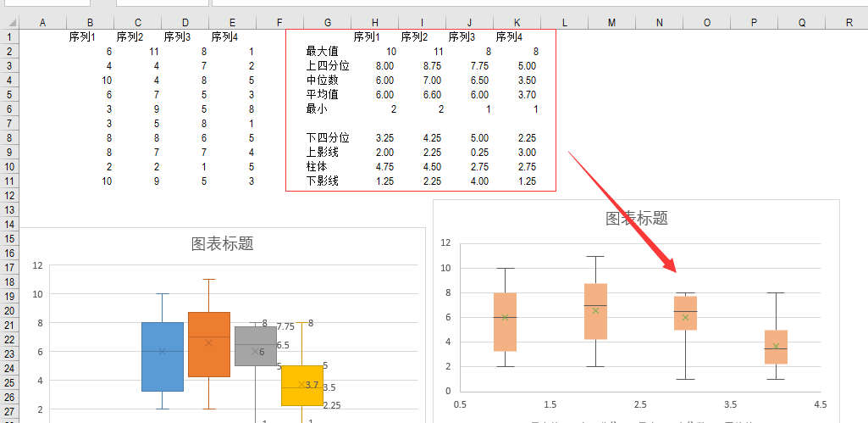Click the 12 y-axis label in right chart
The image size is (868, 423).
(x=445, y=242)
